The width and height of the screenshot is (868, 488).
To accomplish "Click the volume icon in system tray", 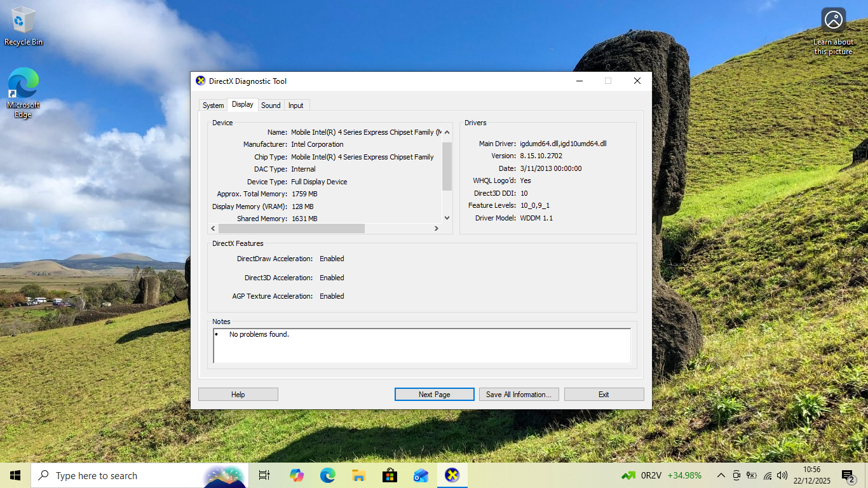I will [x=782, y=475].
